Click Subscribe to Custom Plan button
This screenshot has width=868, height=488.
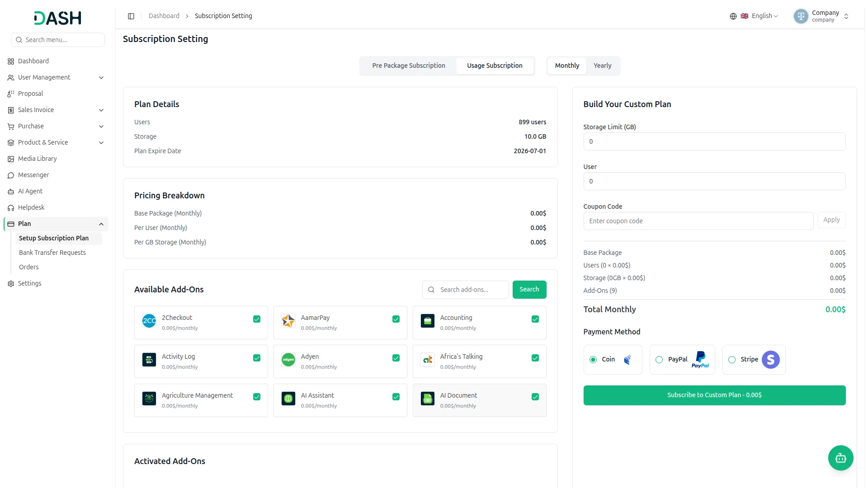point(714,395)
